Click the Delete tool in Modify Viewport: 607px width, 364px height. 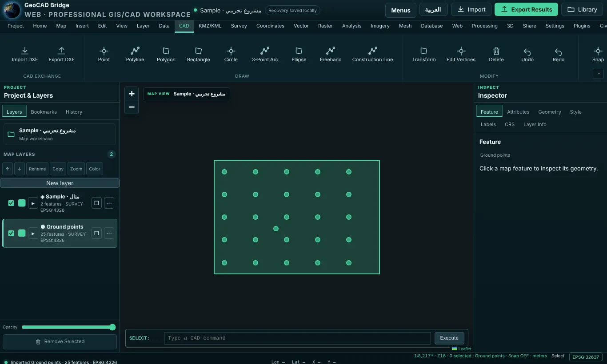coord(496,55)
